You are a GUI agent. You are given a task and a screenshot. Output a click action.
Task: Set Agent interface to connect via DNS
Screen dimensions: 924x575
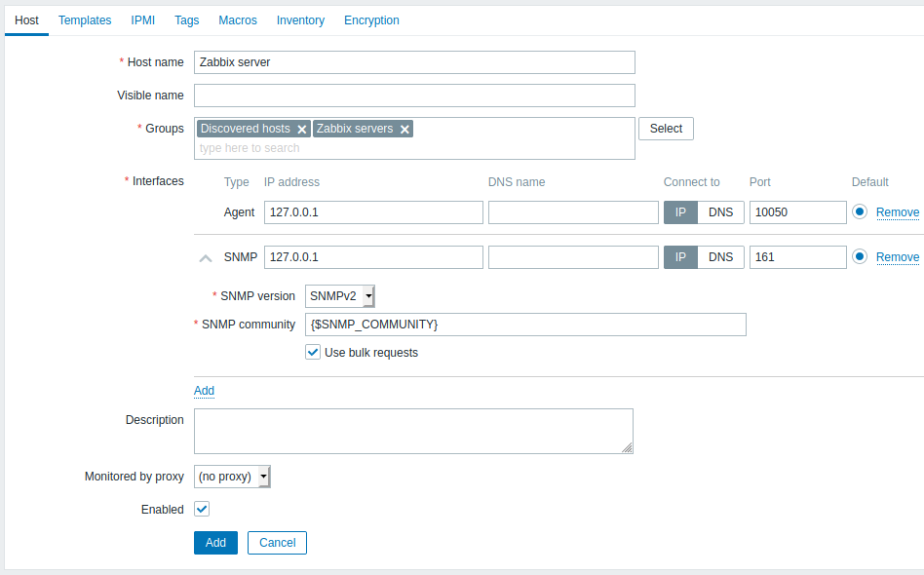click(x=720, y=212)
